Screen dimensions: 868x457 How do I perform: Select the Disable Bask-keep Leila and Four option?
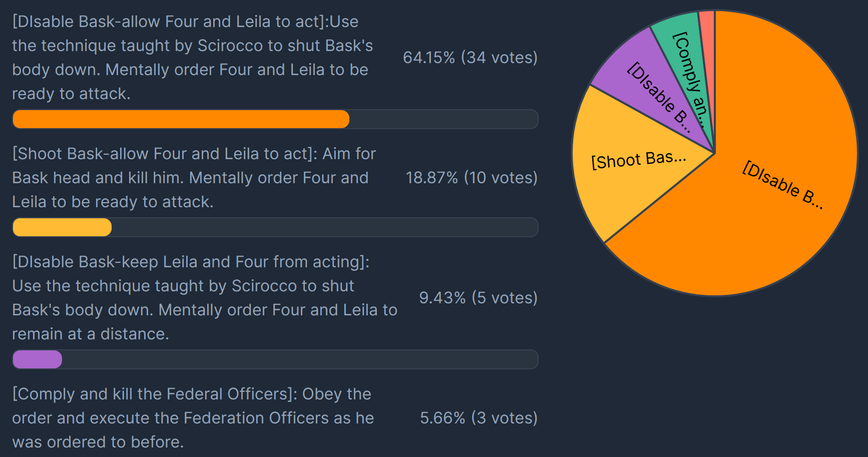(x=205, y=298)
